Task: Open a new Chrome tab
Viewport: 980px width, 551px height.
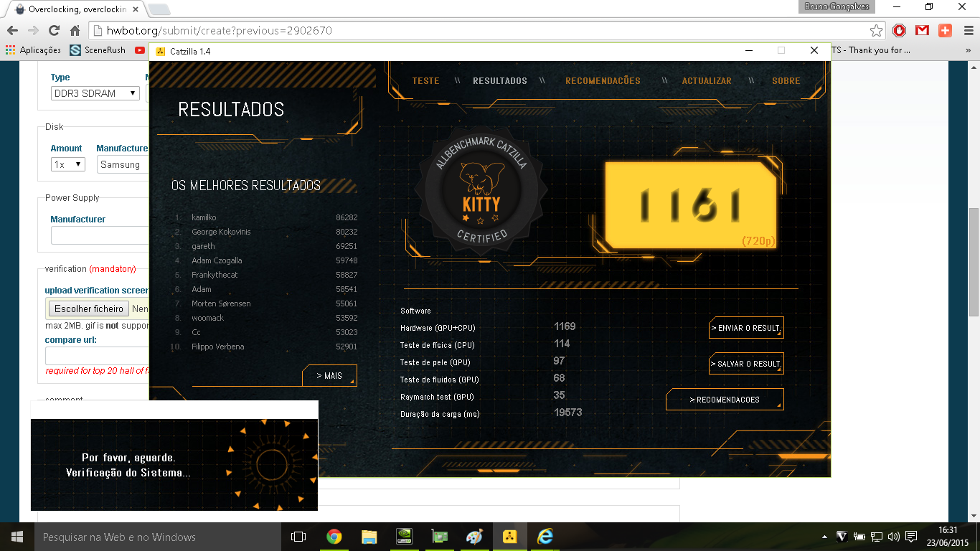Action: pyautogui.click(x=159, y=10)
